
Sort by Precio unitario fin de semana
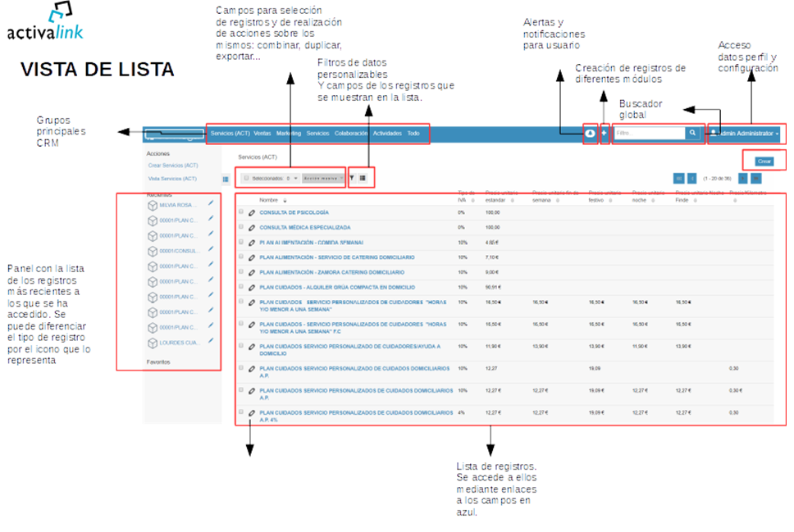coord(558,201)
